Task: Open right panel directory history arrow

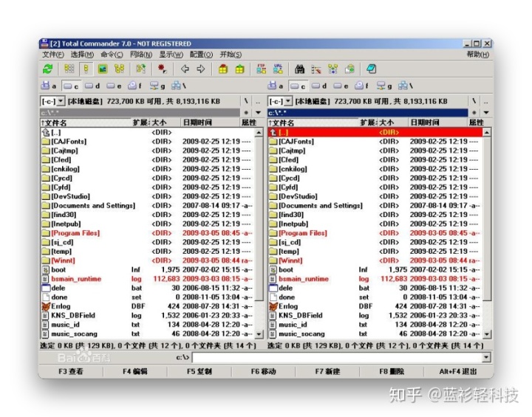Action: click(486, 113)
